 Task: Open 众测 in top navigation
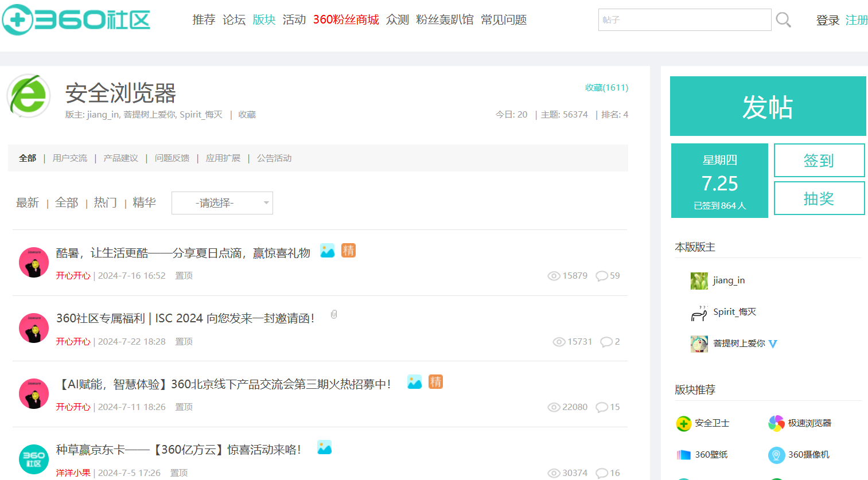(398, 20)
